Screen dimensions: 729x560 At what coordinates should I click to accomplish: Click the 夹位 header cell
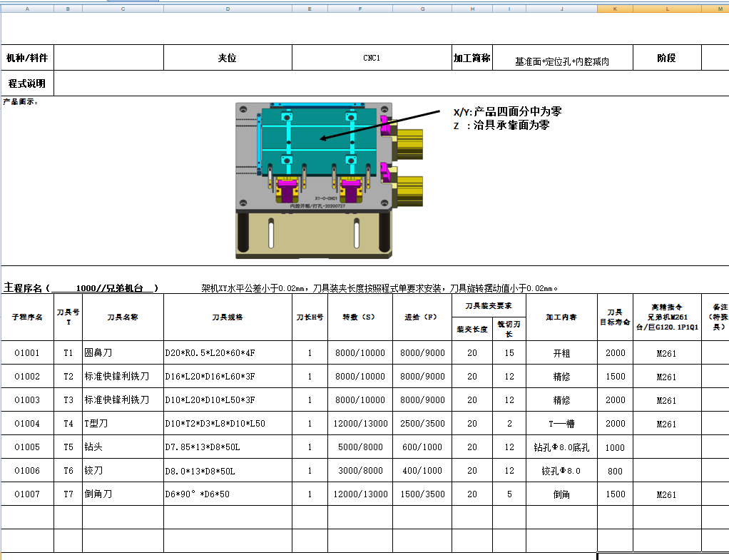coord(228,58)
